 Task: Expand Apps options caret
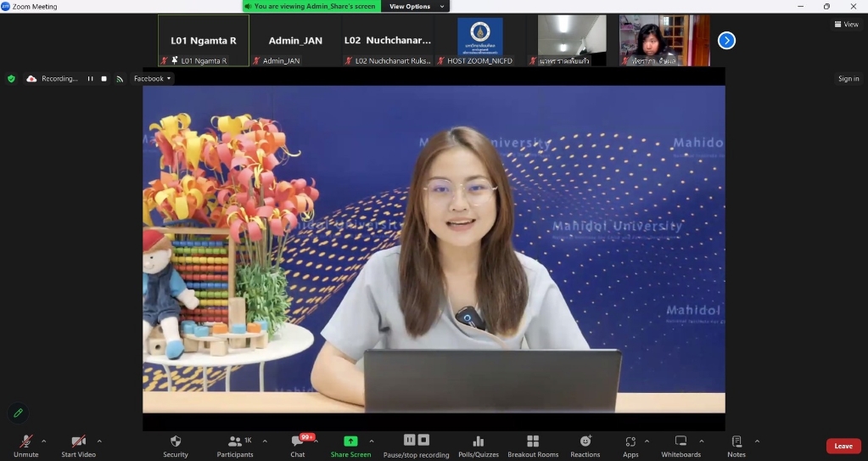pos(647,441)
